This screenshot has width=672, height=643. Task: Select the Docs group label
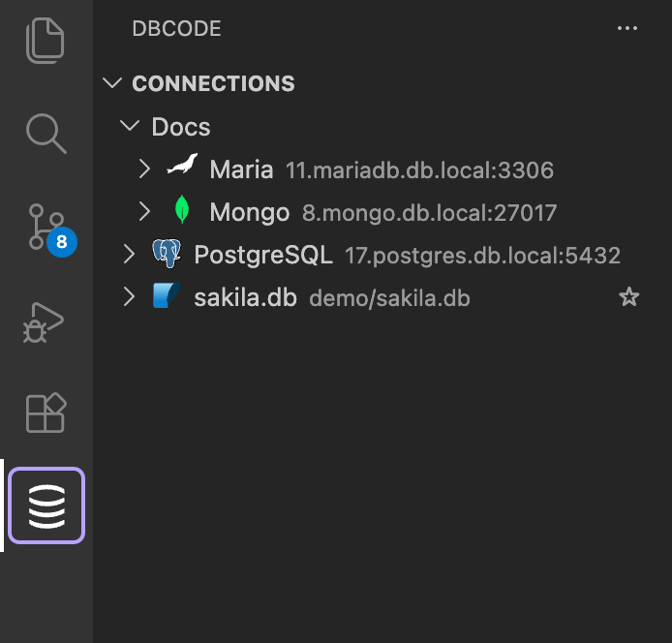(x=181, y=127)
